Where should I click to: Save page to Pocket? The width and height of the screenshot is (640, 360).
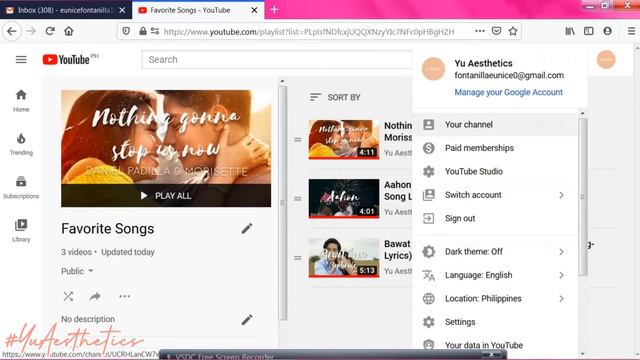pos(496,31)
